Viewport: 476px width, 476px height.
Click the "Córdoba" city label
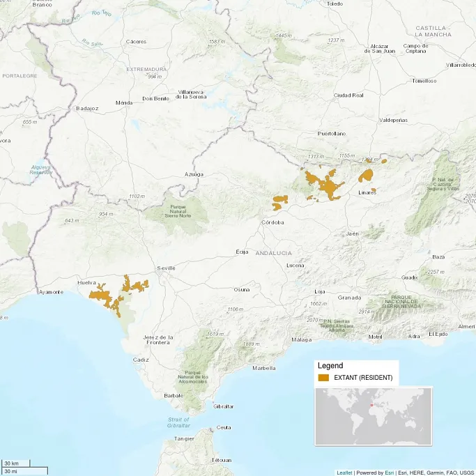click(272, 222)
